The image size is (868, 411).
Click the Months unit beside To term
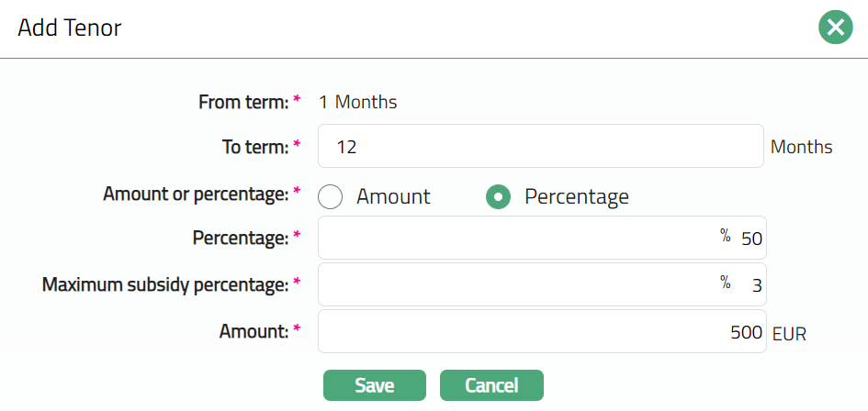[x=801, y=147]
